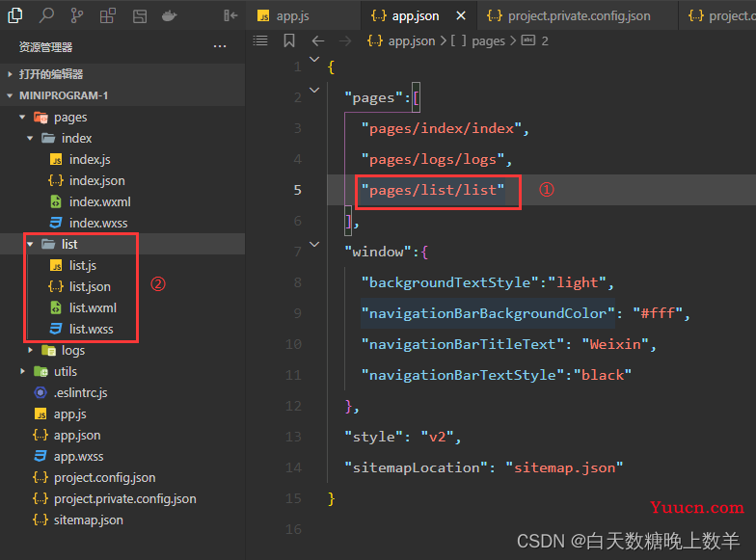This screenshot has height=560, width=756.
Task: Collapse the sidebar with arrow icon
Action: pos(230,15)
